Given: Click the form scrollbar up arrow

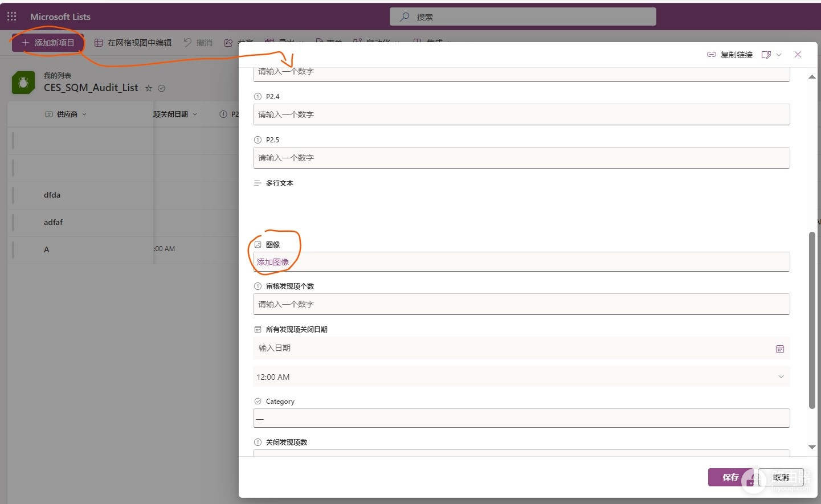Looking at the screenshot, I should tap(812, 77).
